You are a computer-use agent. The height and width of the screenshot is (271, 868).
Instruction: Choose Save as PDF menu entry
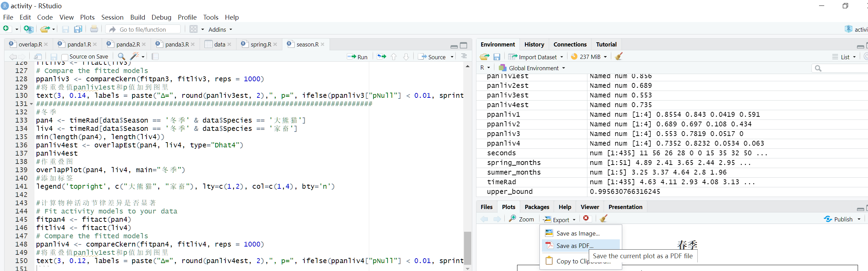click(581, 246)
